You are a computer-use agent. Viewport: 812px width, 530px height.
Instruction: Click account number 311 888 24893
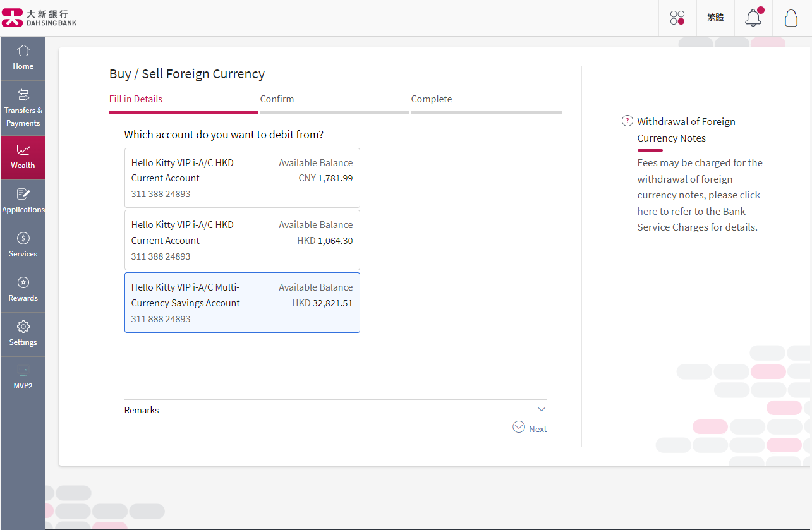[x=161, y=319]
